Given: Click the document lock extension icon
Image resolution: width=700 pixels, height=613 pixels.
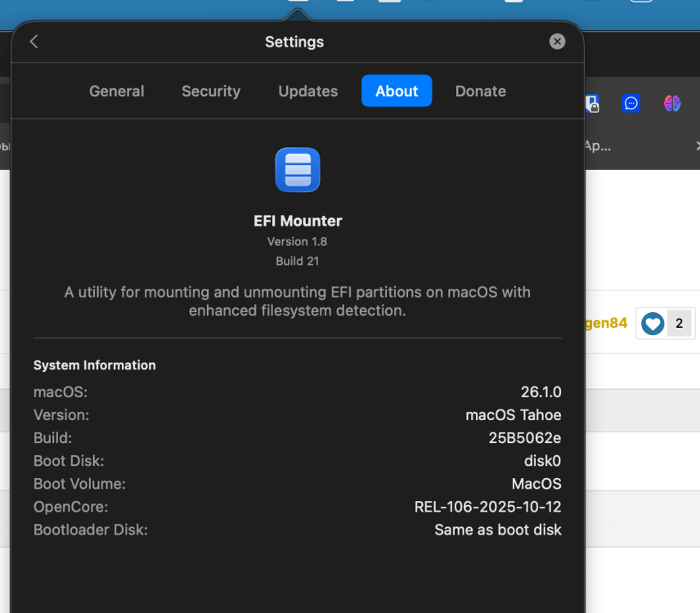Looking at the screenshot, I should point(592,104).
